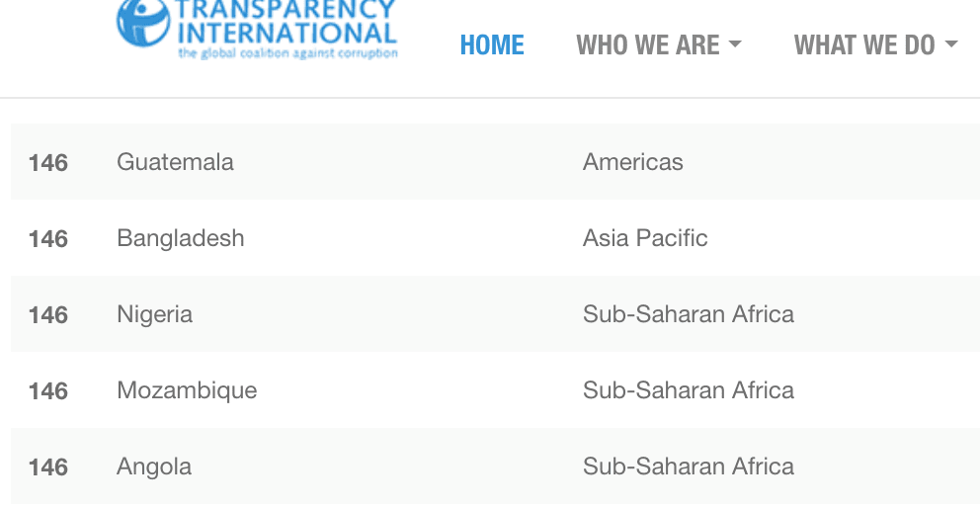Click the Americas region for Guatemala
Viewport: 980px width, 509px height.
(633, 162)
